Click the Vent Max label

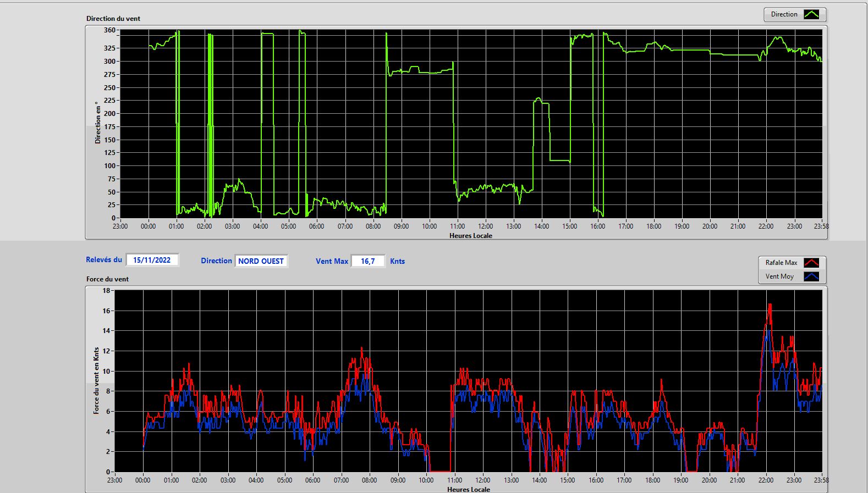point(332,261)
